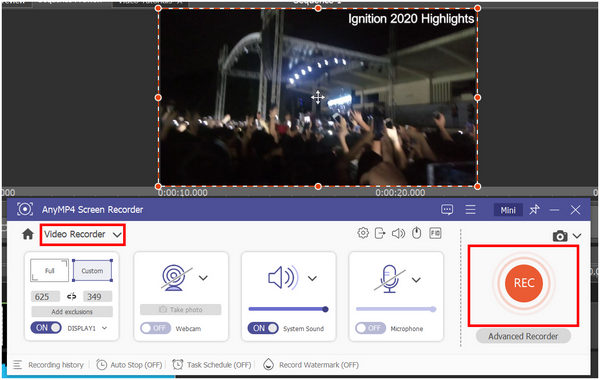The height and width of the screenshot is (380, 600).
Task: Pin the recorder window on top
Action: tap(534, 209)
